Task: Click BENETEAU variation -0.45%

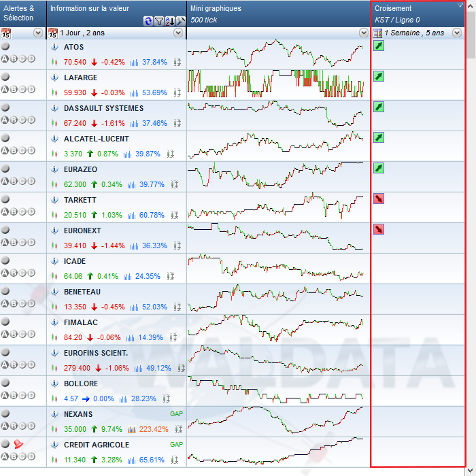Action: (113, 307)
